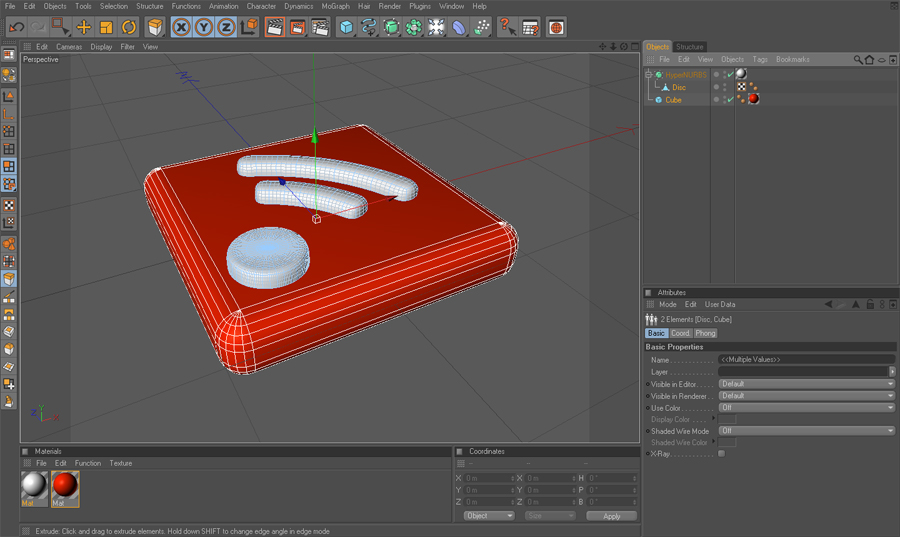Image resolution: width=900 pixels, height=537 pixels.
Task: Open the help table icon in the toolbar
Action: (x=530, y=27)
